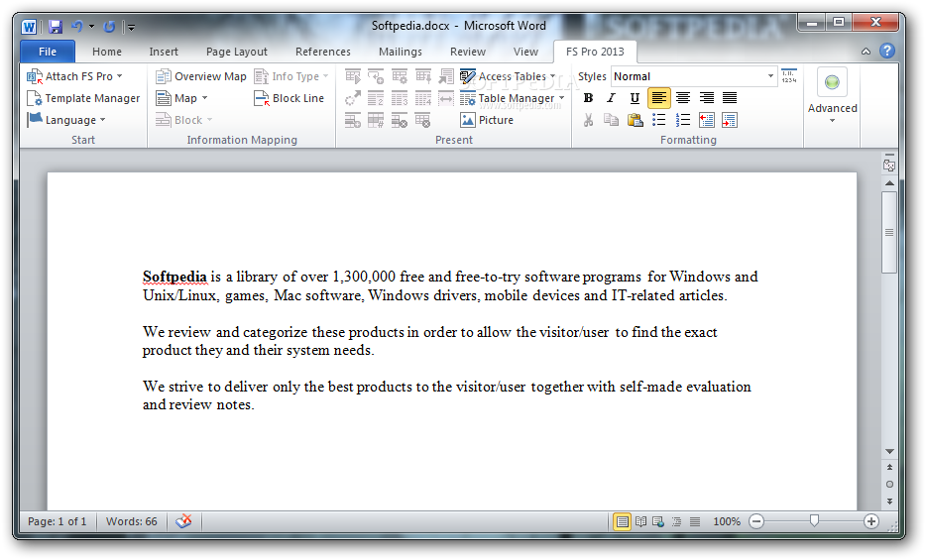Viewport: 926px width, 560px height.
Task: Go to next page with double-down arrows
Action: (x=889, y=502)
